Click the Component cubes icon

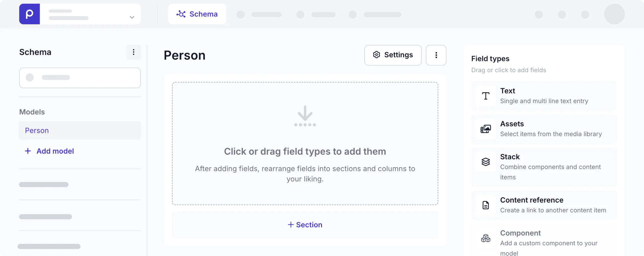click(x=486, y=238)
